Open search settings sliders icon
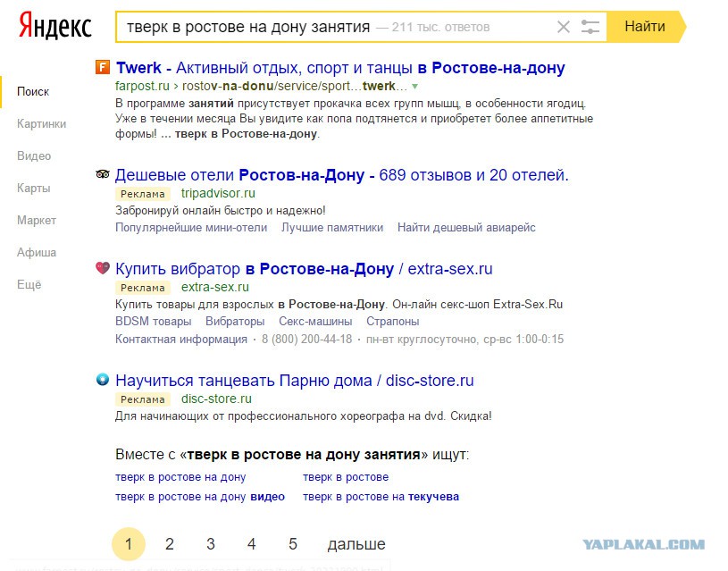728x571 pixels. coord(590,27)
